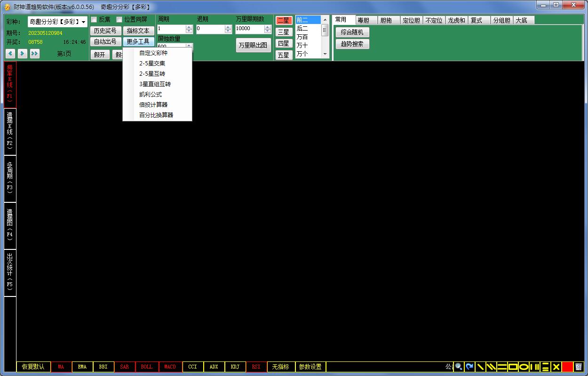The height and width of the screenshot is (376, 588).
Task: Jump forward with the double-arrow button
Action: tap(34, 54)
